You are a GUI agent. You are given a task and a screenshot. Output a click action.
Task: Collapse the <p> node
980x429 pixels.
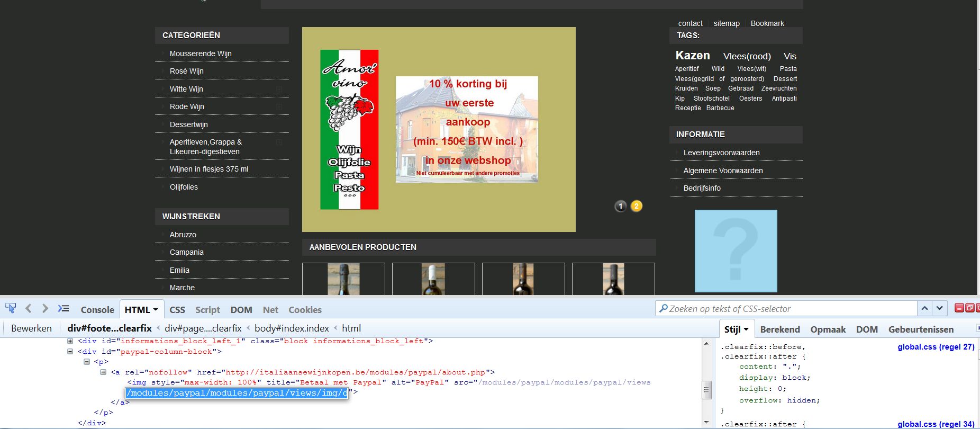pos(87,362)
